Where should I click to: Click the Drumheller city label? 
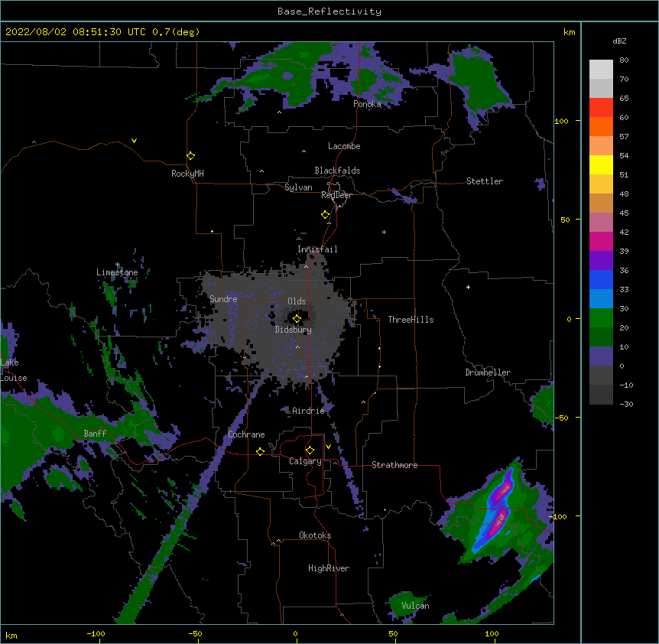[x=488, y=372]
